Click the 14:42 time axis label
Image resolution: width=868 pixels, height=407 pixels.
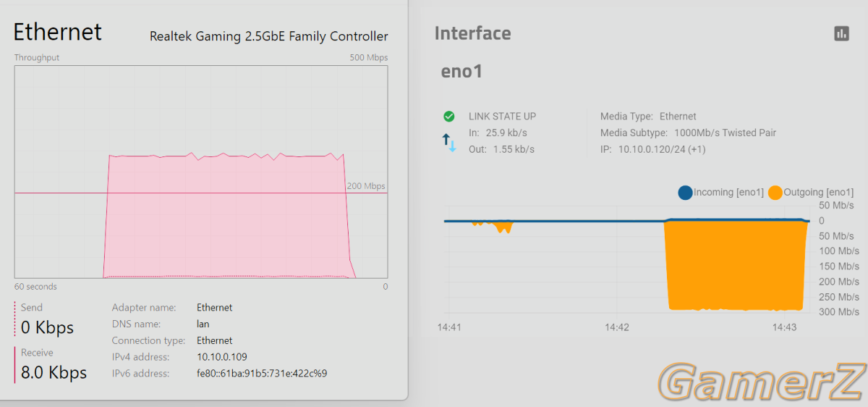coord(617,327)
